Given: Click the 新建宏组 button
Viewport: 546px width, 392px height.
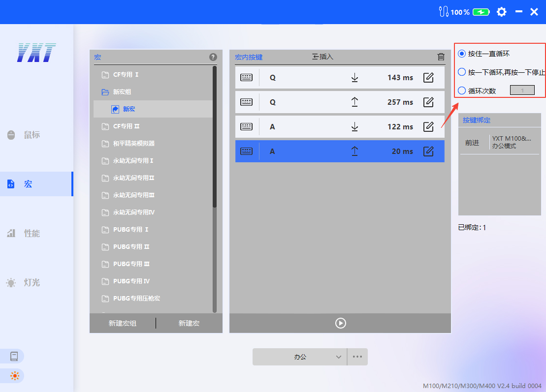Looking at the screenshot, I should pos(123,323).
